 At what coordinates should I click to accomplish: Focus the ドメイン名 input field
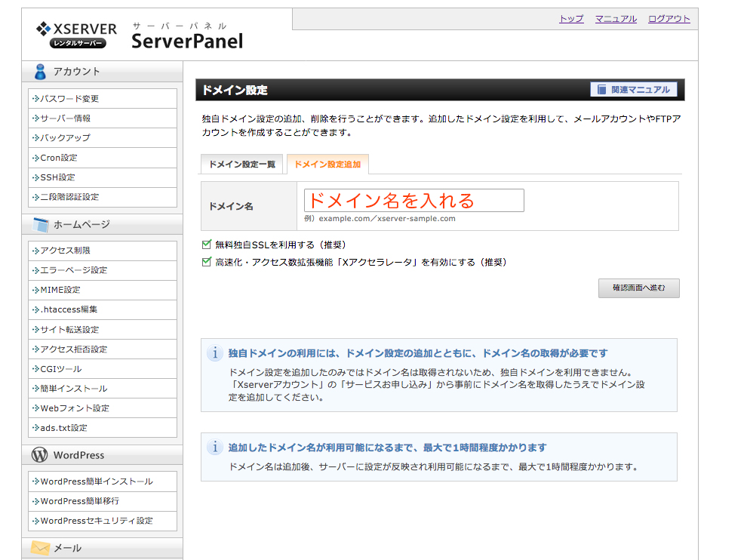[x=414, y=201]
